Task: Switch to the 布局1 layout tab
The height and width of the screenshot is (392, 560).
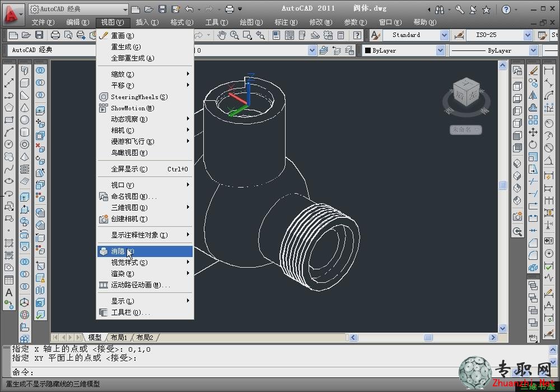Action: [119, 337]
